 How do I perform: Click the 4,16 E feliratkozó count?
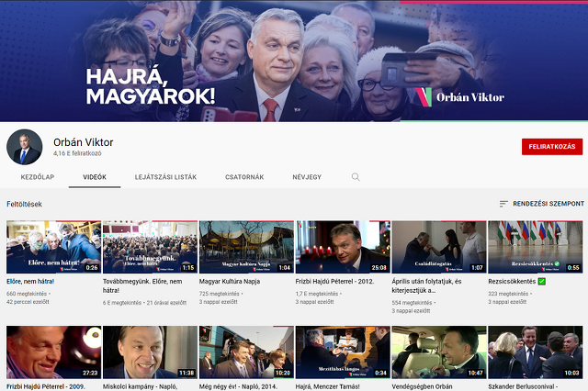[x=77, y=153]
